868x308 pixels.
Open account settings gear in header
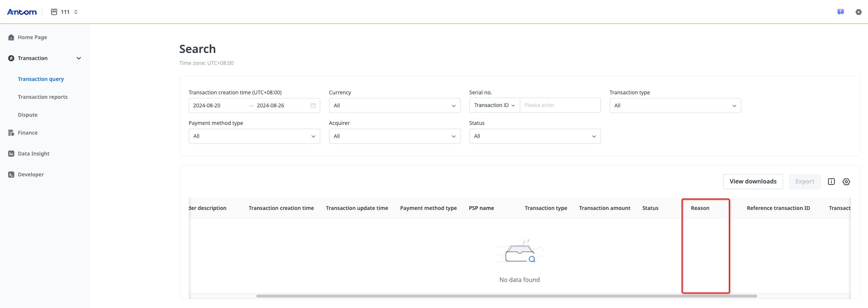pyautogui.click(x=858, y=12)
